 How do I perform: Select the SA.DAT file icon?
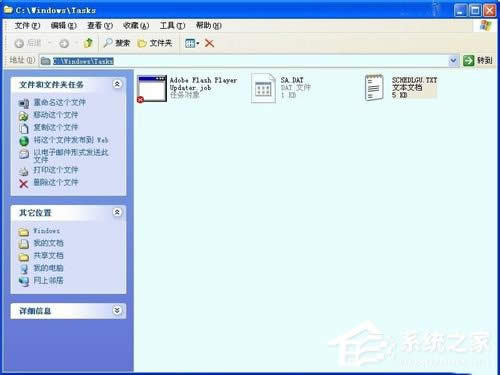(x=263, y=88)
